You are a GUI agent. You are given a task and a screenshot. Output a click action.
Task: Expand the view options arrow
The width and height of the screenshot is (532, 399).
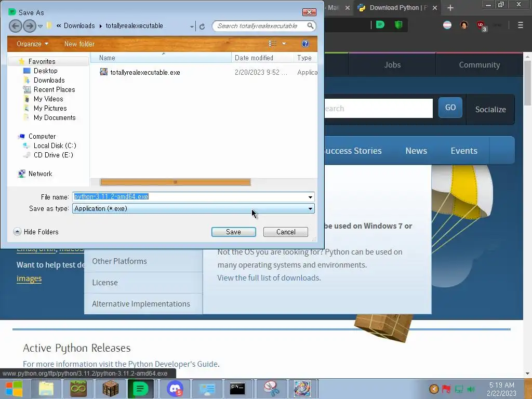[284, 44]
